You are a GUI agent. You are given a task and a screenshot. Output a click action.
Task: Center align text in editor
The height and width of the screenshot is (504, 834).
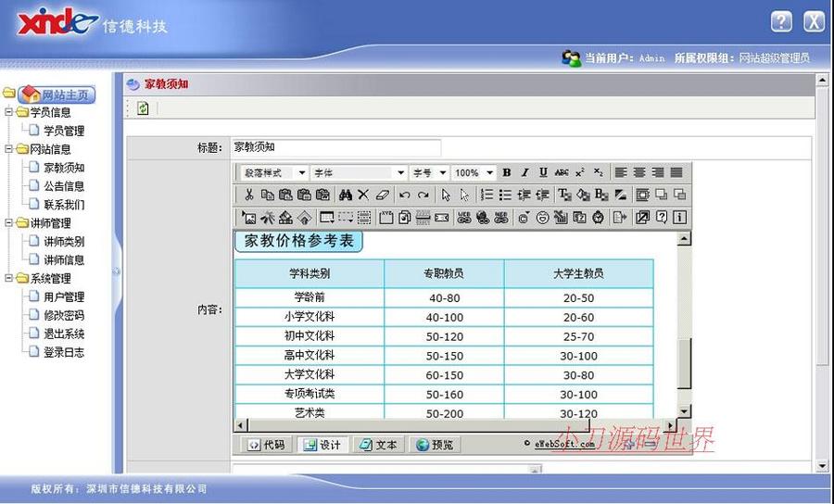[x=639, y=172]
